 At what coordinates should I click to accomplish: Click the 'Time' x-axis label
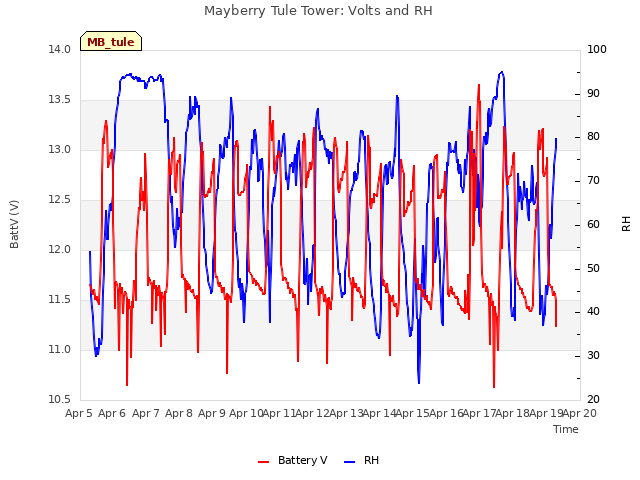click(565, 429)
